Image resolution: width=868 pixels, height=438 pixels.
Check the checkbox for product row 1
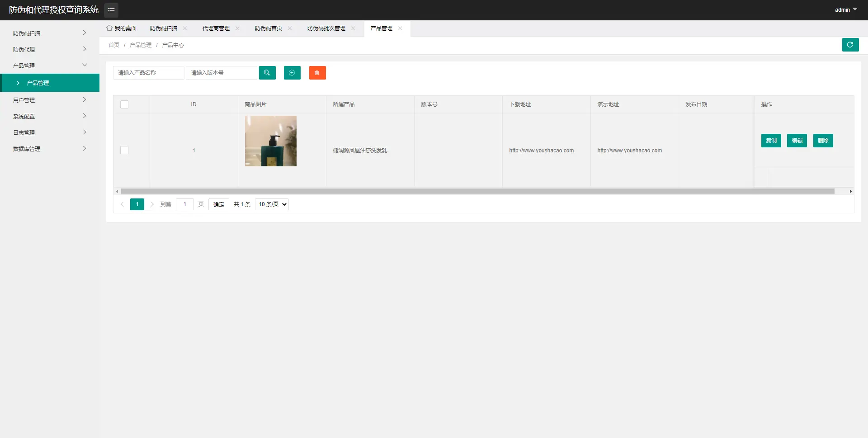(124, 150)
